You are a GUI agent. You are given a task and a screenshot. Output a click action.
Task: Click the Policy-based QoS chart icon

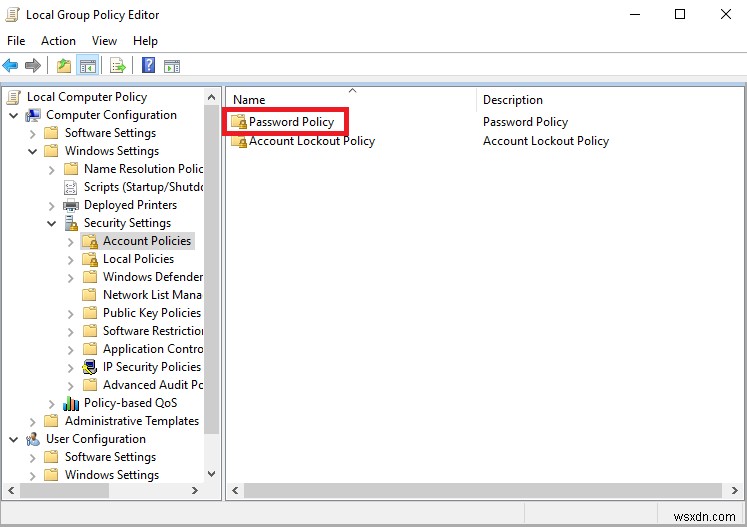(x=71, y=403)
